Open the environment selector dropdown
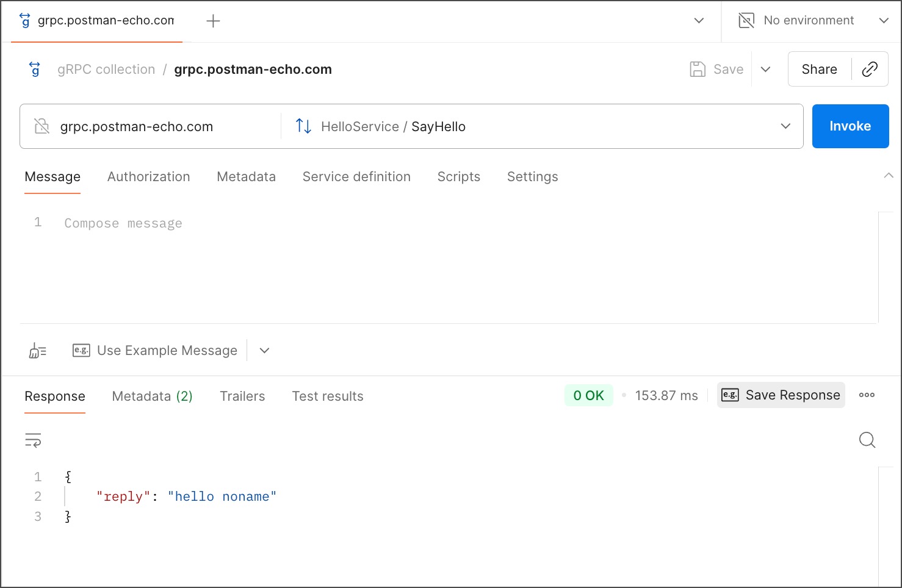The image size is (902, 588). pyautogui.click(x=884, y=20)
